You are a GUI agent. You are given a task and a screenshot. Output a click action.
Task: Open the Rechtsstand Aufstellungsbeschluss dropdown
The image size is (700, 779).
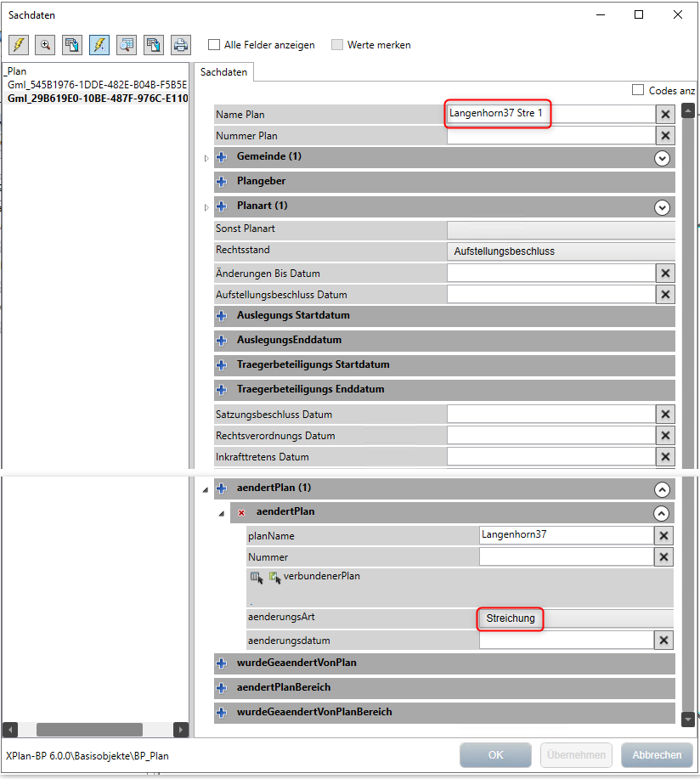click(x=561, y=251)
